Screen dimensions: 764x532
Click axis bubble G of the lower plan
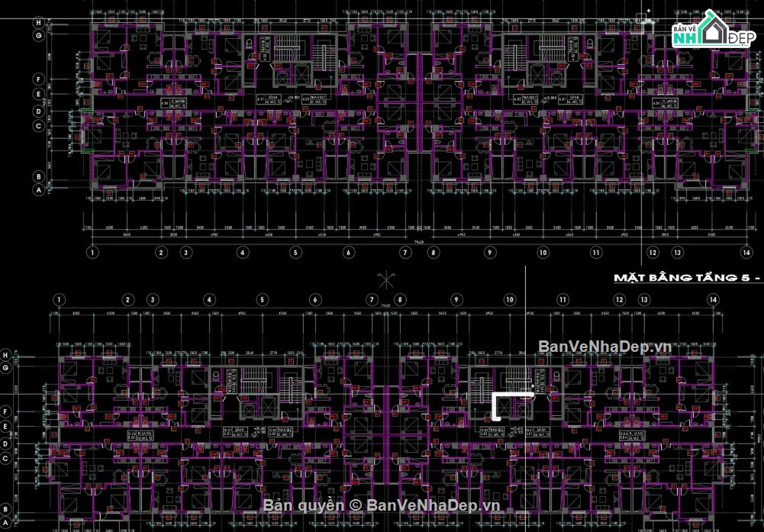pos(6,368)
